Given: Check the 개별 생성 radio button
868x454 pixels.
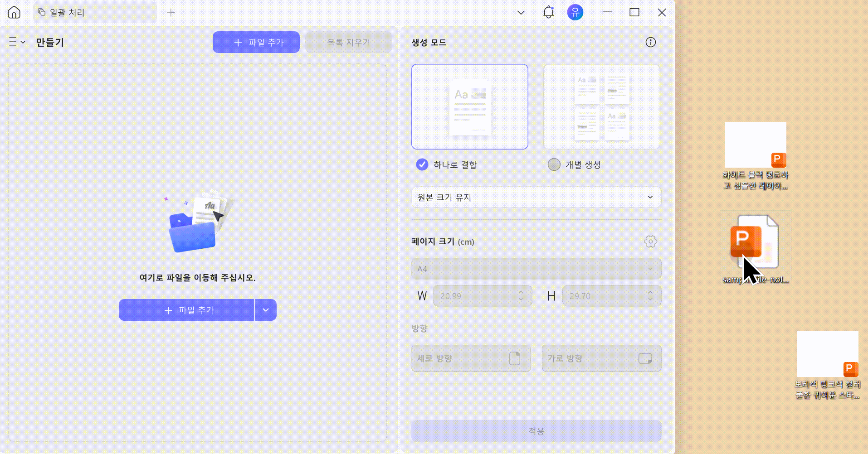Looking at the screenshot, I should point(554,164).
